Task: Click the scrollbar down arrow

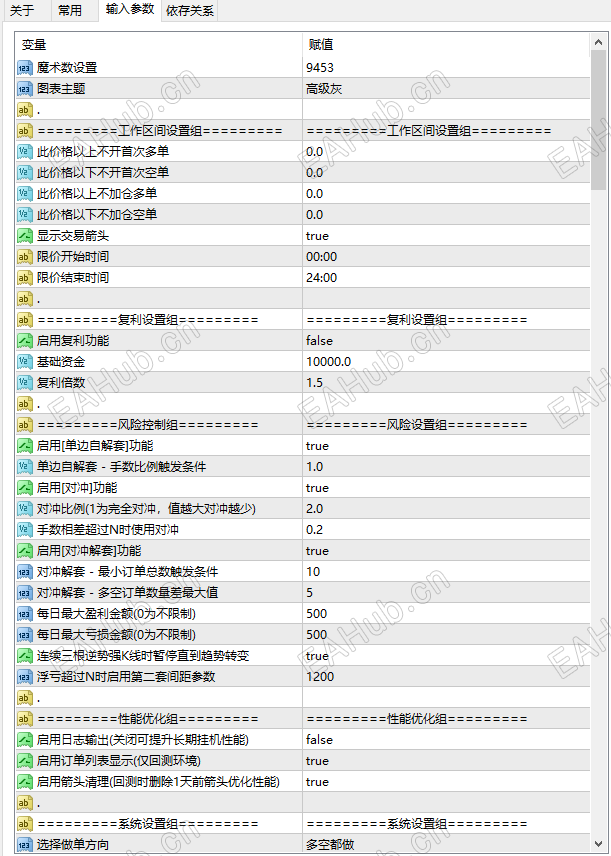Action: (x=598, y=843)
